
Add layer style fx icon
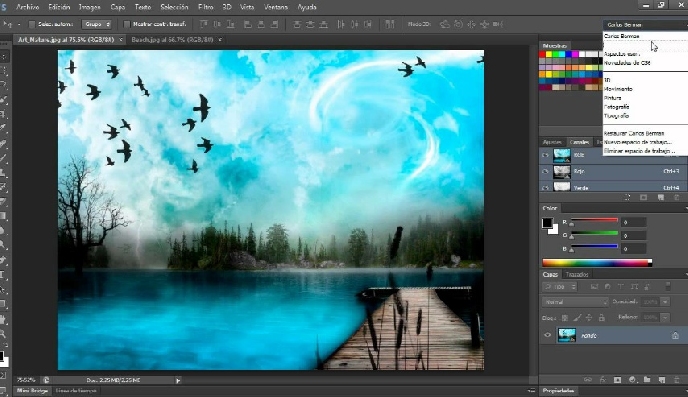(x=602, y=379)
